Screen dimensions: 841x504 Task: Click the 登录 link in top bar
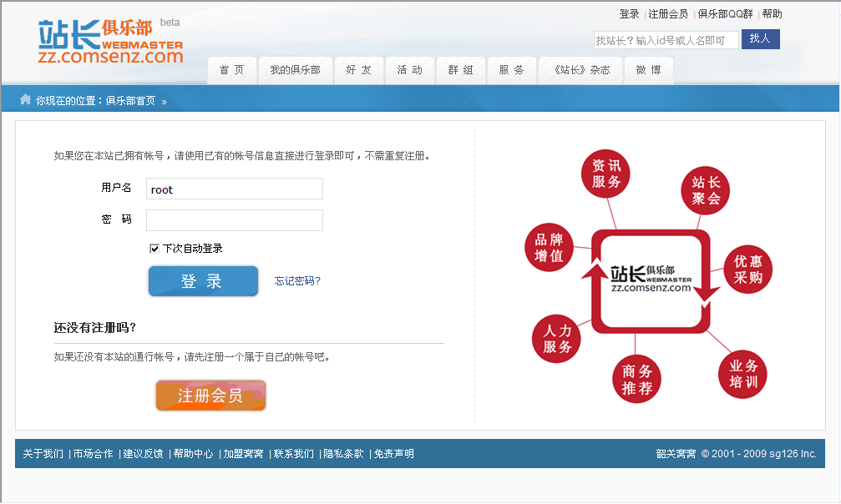629,14
